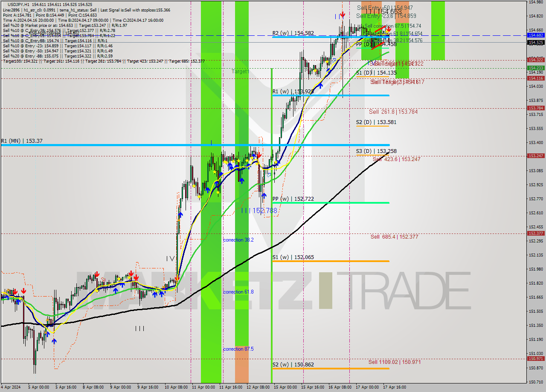Select the PP (w) | 152.722 pivot label

click(293, 199)
